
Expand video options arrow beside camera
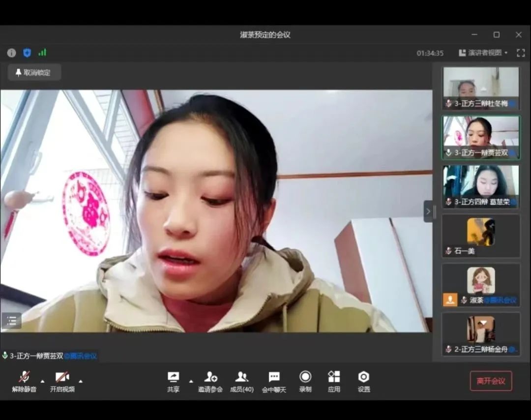[81, 381]
